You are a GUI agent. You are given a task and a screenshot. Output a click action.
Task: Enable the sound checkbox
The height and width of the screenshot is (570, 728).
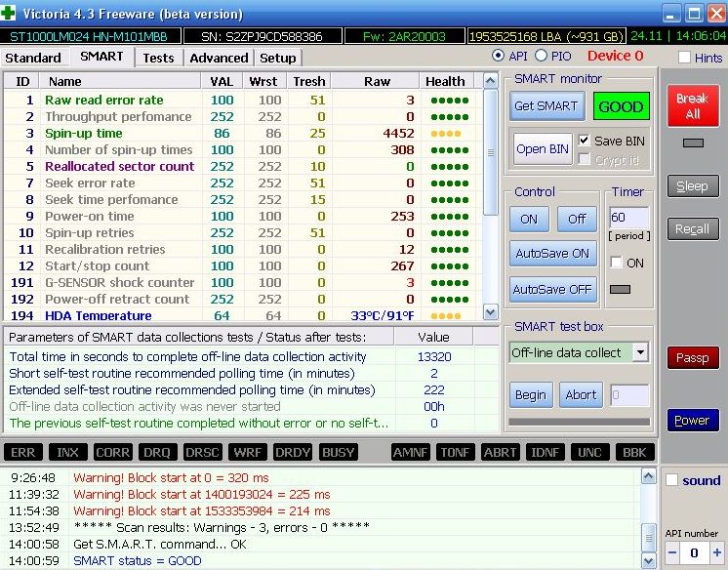tap(671, 480)
